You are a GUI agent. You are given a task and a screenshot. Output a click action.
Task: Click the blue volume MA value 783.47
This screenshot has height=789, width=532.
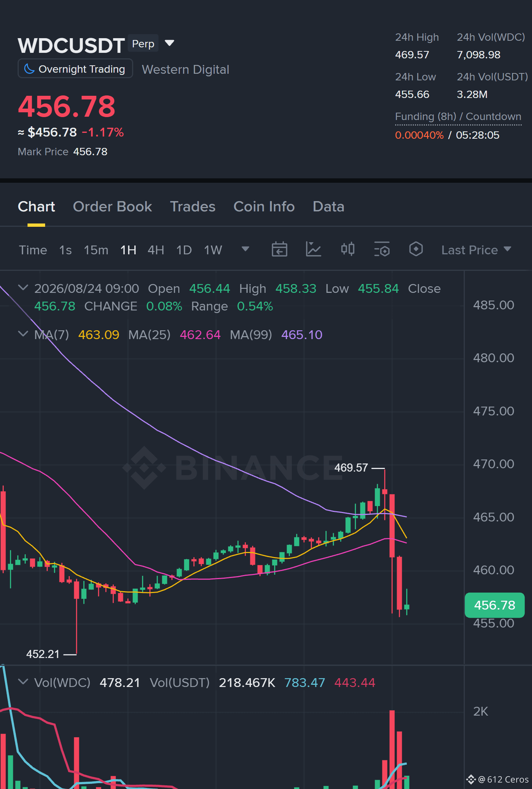pos(305,683)
